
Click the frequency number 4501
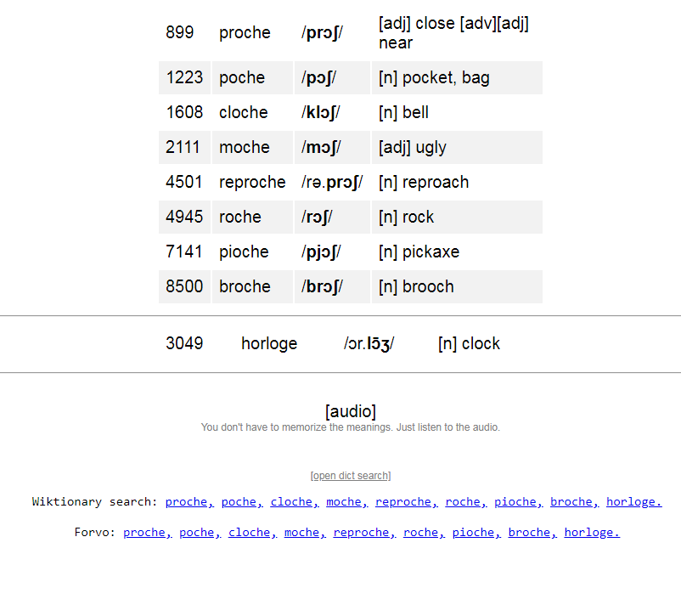click(x=183, y=182)
